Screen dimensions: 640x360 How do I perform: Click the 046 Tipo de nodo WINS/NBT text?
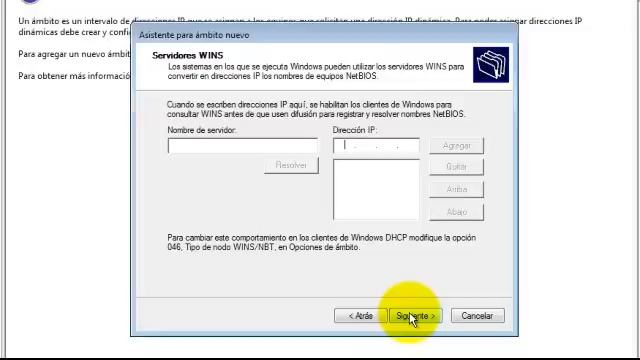(x=263, y=247)
